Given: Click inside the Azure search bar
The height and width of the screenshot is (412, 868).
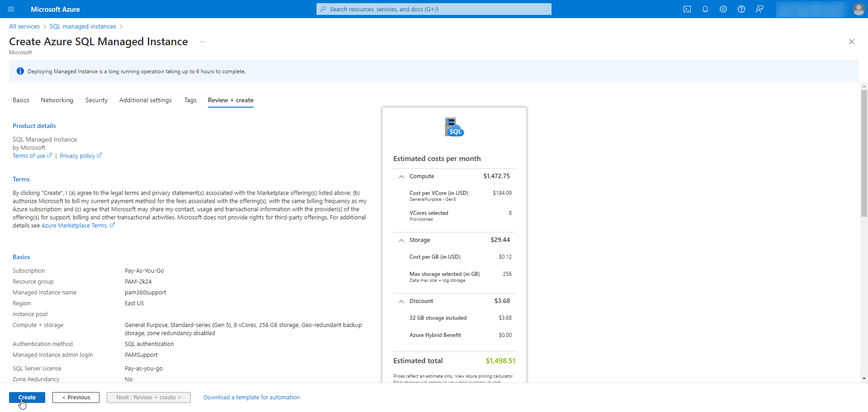Looking at the screenshot, I should [433, 9].
